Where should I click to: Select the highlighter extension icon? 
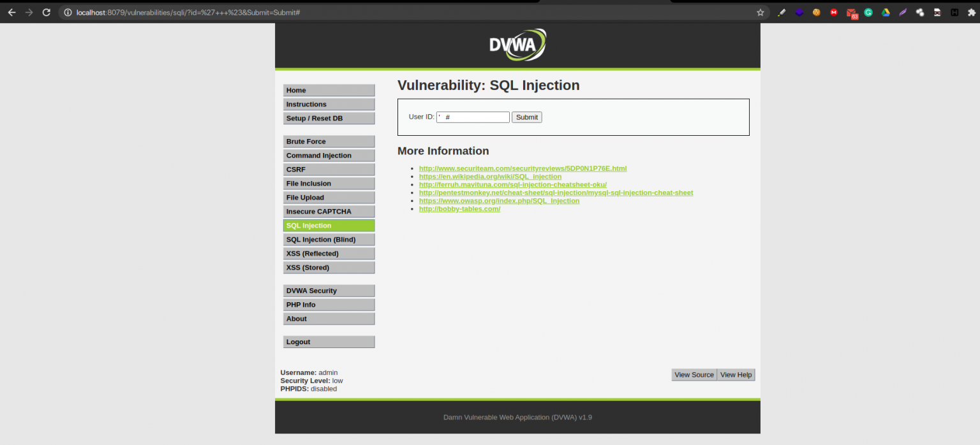tap(782, 12)
